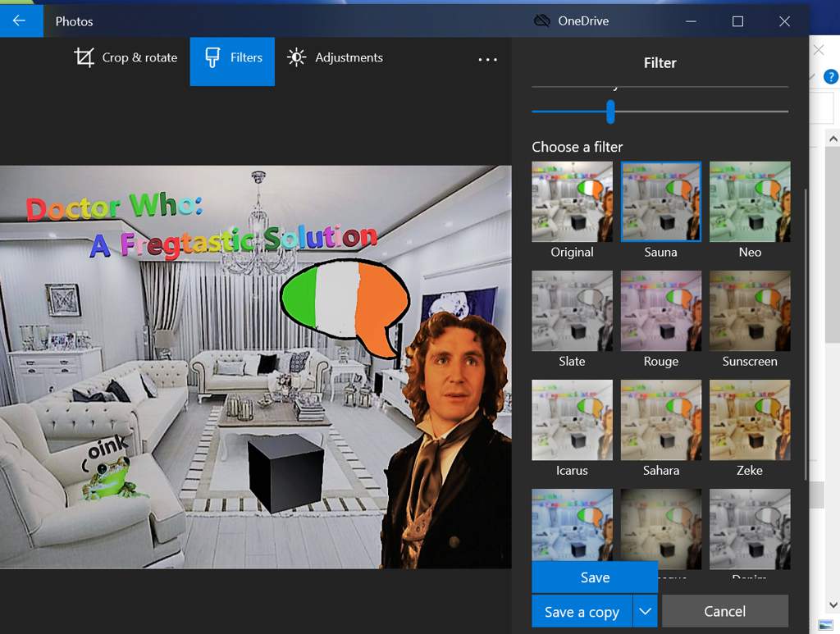
Task: Click the blue help icon in background window
Action: (x=831, y=77)
